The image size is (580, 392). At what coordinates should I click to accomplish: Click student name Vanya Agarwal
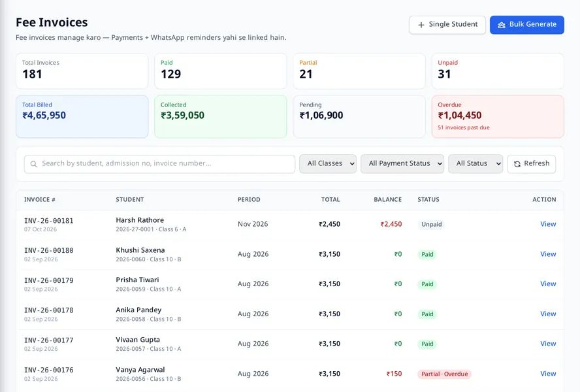tap(140, 370)
